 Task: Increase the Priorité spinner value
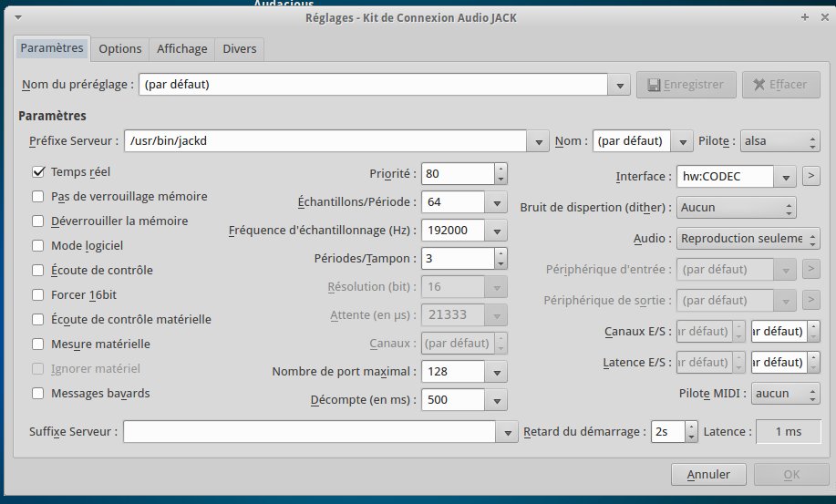[501, 169]
